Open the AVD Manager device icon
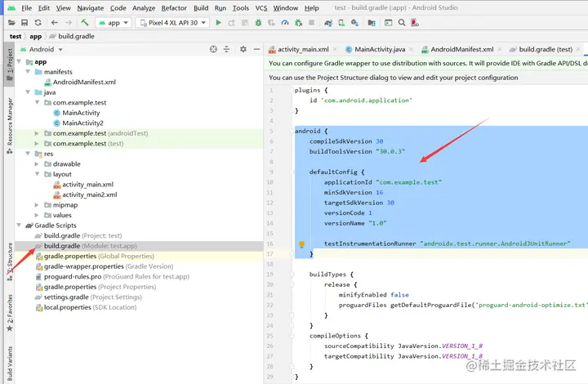Viewport: 588px width, 384px height. point(341,23)
